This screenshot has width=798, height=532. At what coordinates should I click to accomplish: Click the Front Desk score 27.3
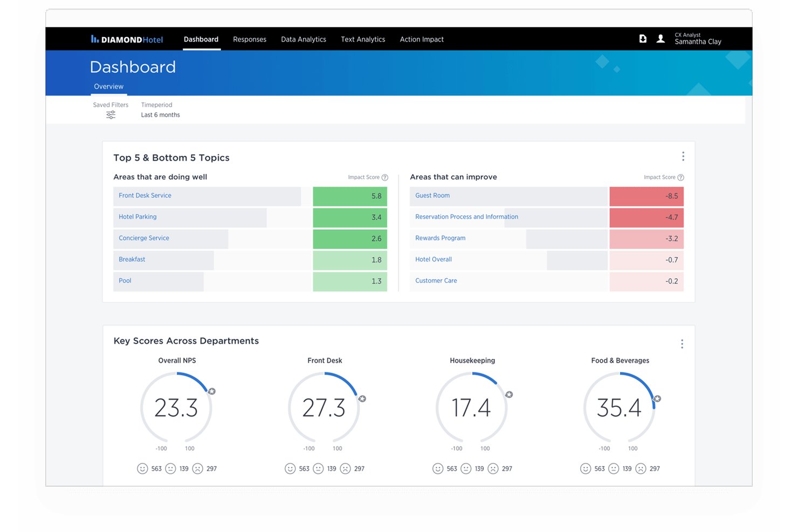pos(324,408)
